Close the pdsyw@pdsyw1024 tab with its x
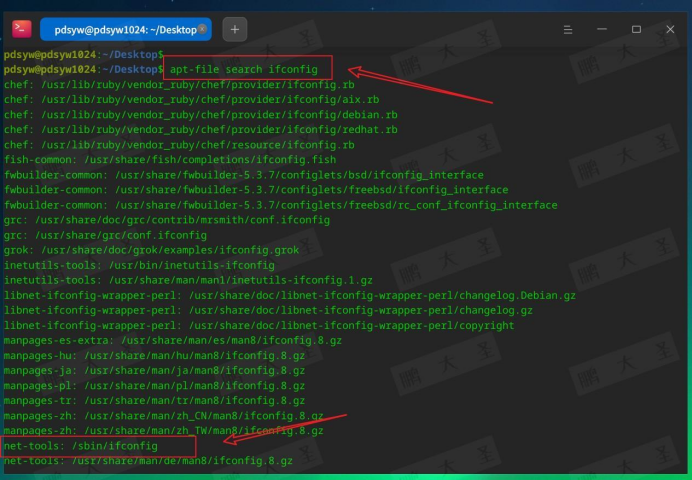The width and height of the screenshot is (692, 480). click(202, 29)
